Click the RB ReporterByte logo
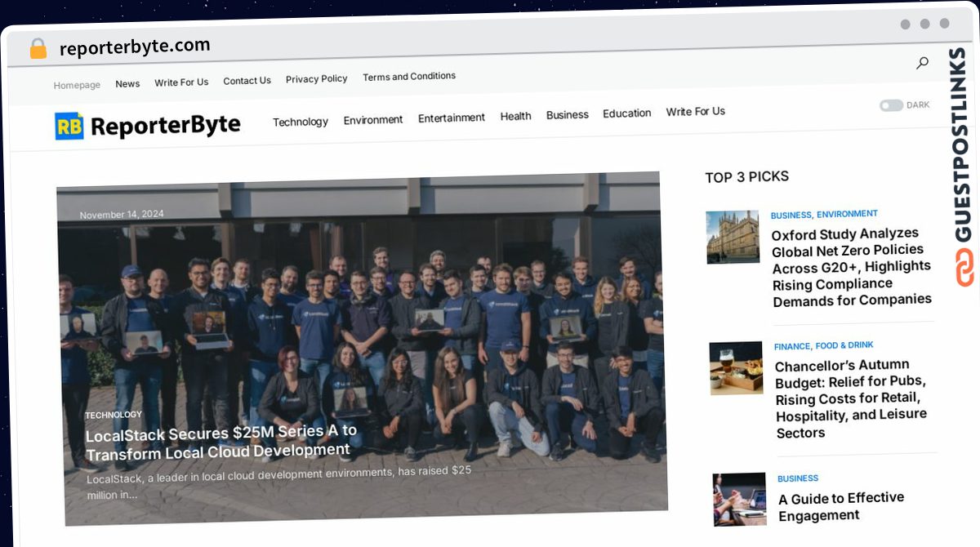 [x=148, y=125]
